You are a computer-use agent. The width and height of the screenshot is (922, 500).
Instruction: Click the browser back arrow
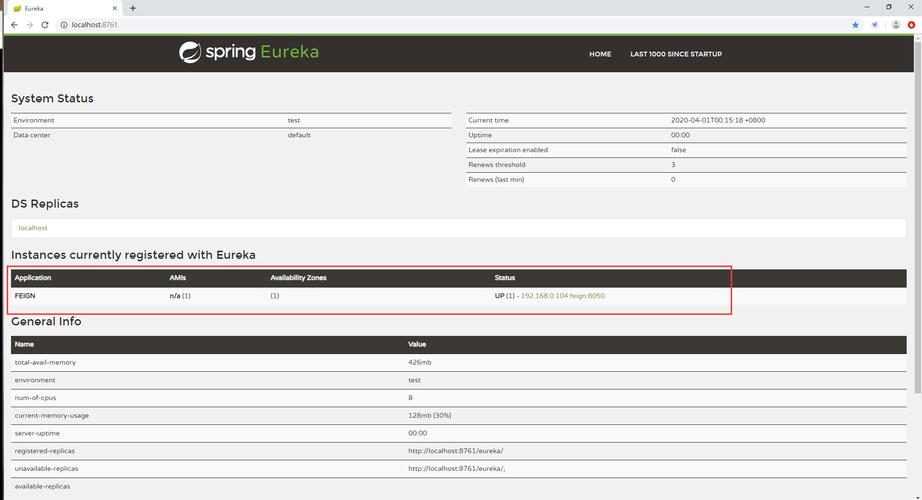(14, 25)
